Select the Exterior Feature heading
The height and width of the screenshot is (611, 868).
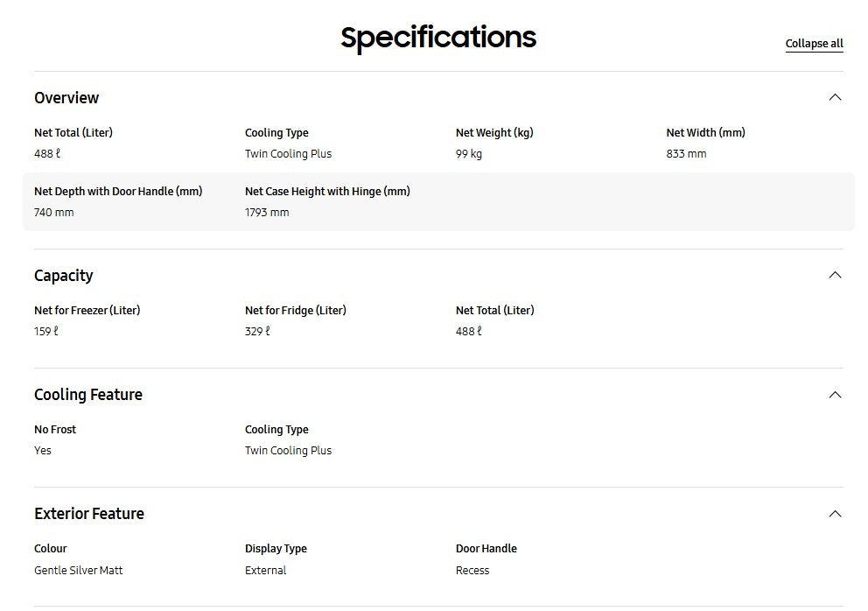click(x=88, y=514)
